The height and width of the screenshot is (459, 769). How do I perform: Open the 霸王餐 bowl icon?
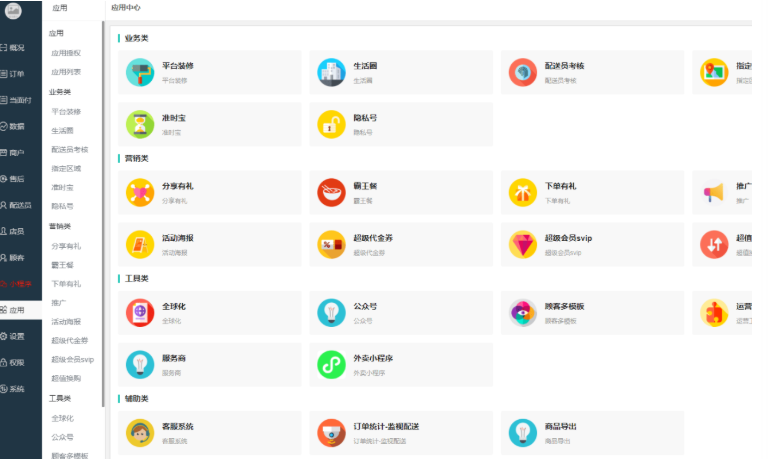(331, 192)
